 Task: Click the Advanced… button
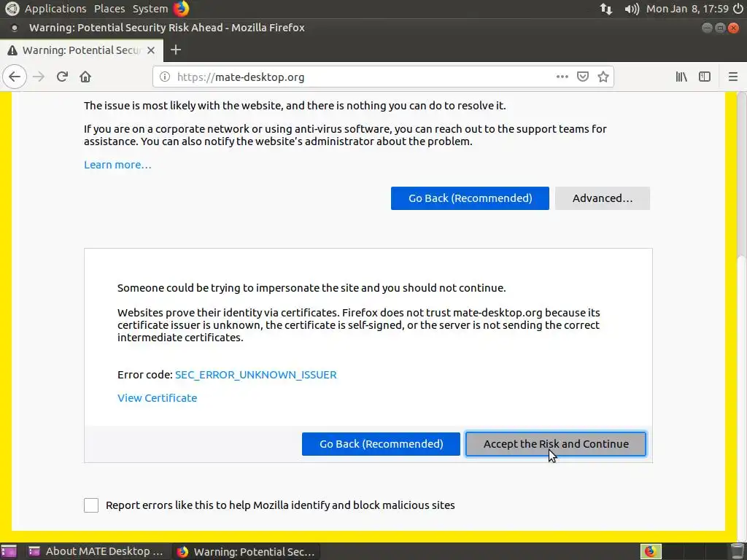(x=602, y=198)
